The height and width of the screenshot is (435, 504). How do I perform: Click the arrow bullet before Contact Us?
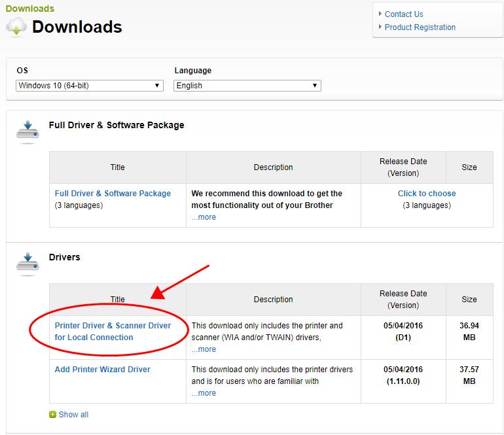coord(380,14)
